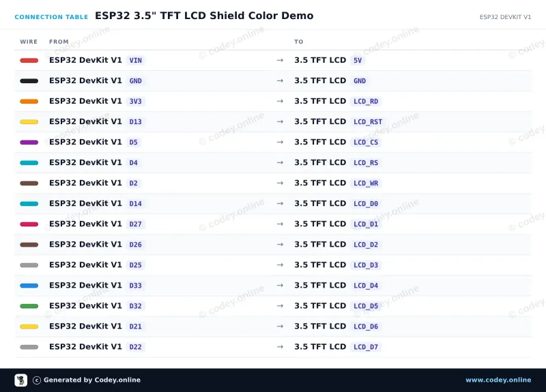546x392 pixels.
Task: Select the black GND wire swatch
Action: tap(29, 81)
